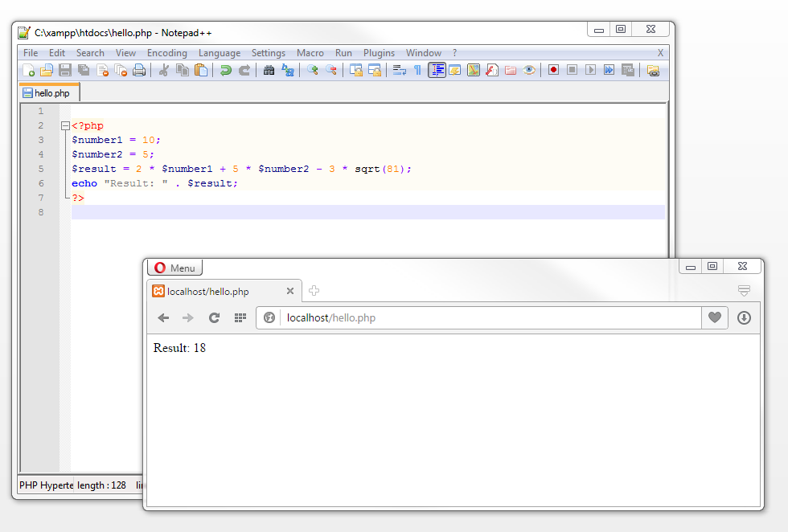The height and width of the screenshot is (532, 788).
Task: Click the New file toolbar icon
Action: tap(28, 71)
